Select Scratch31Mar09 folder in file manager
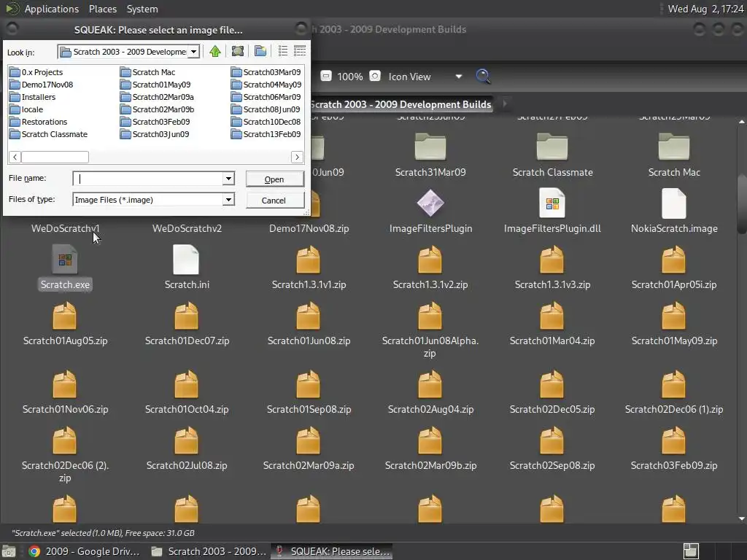 (x=430, y=155)
